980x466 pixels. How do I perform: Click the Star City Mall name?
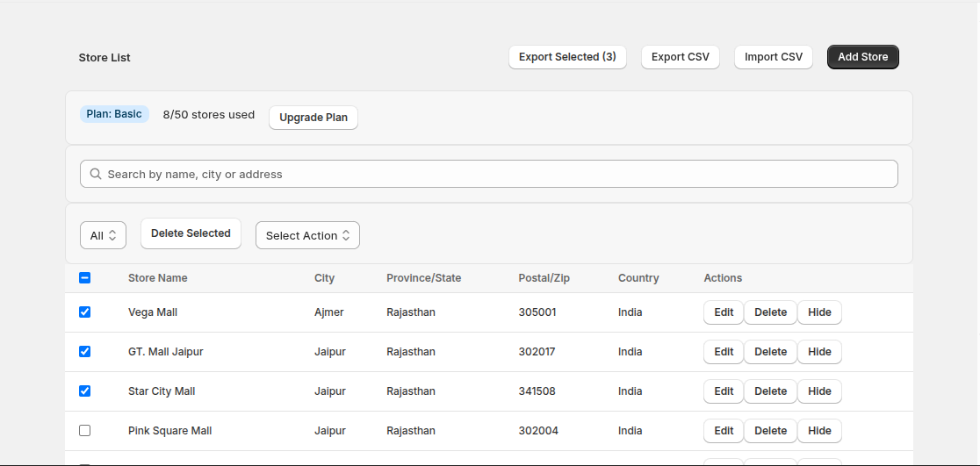pyautogui.click(x=162, y=391)
